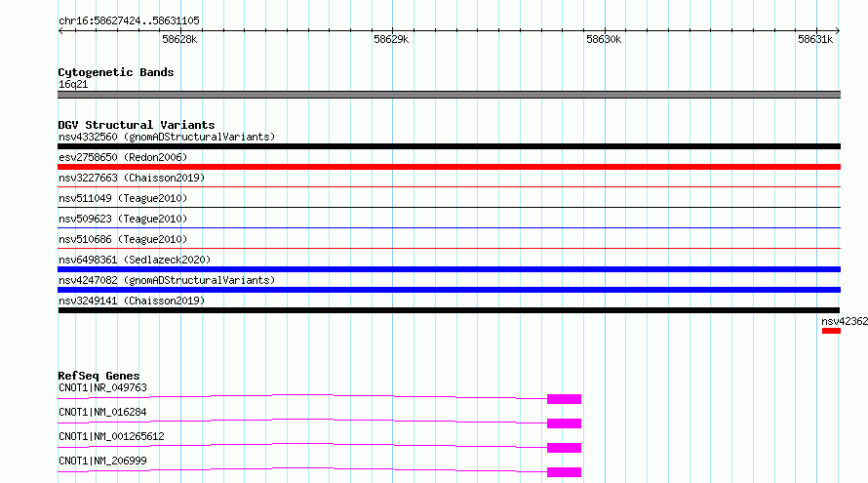Image resolution: width=868 pixels, height=483 pixels.
Task: Select the thick red esv2758650 bar
Action: click(449, 167)
